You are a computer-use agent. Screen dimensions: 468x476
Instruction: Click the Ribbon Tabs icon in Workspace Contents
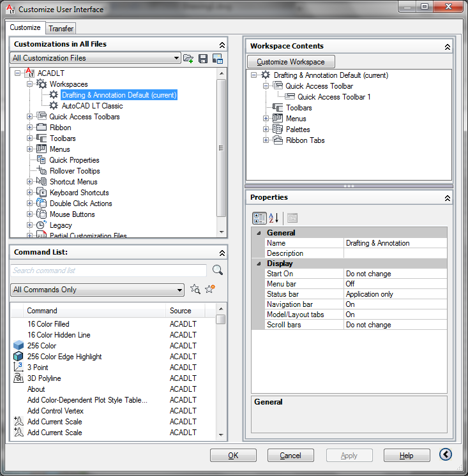pyautogui.click(x=278, y=140)
